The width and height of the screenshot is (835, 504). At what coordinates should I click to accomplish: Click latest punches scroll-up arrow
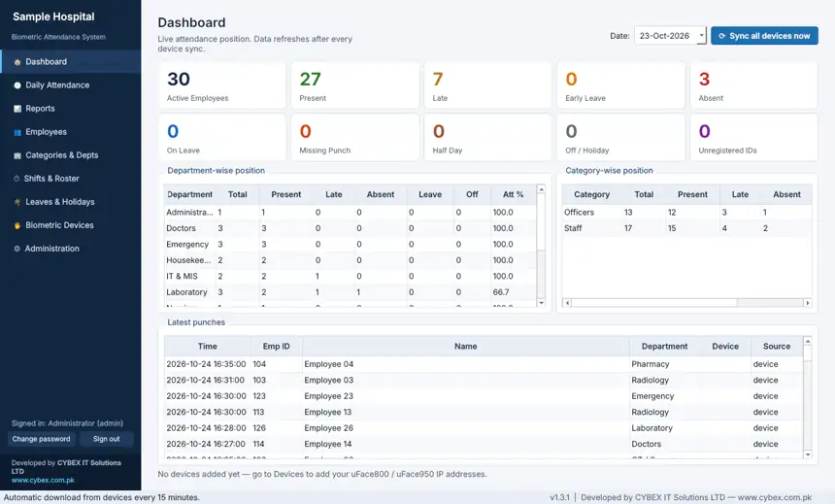click(807, 341)
